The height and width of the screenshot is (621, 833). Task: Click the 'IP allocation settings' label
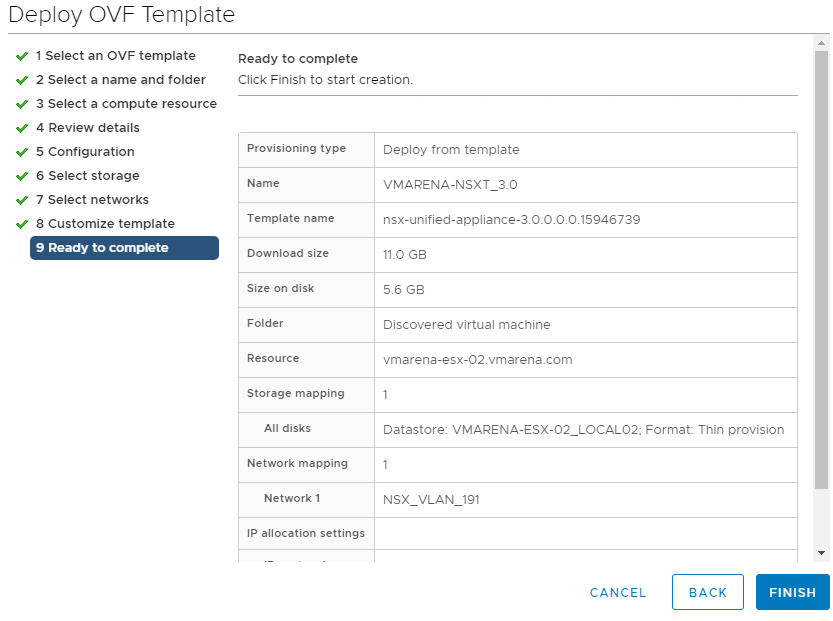pos(305,533)
